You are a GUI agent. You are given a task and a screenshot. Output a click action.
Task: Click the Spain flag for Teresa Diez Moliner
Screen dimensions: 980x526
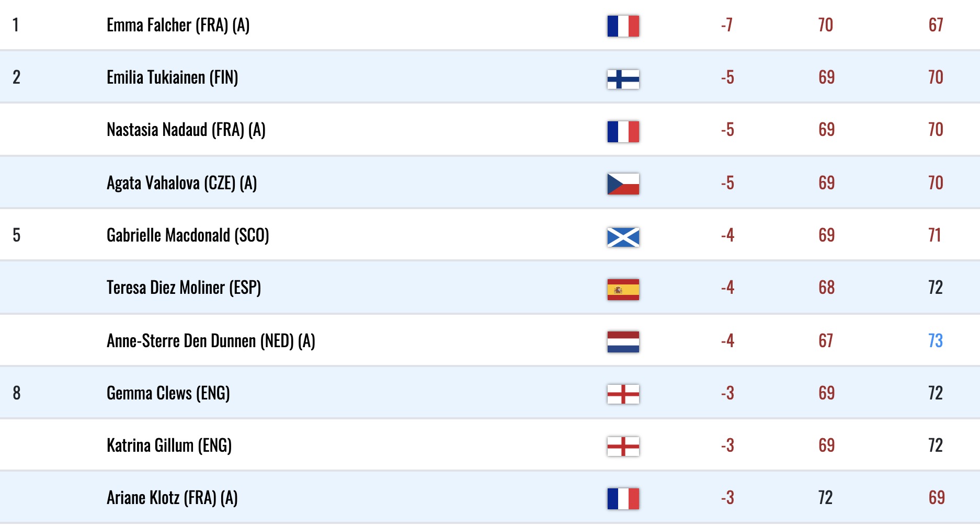pyautogui.click(x=623, y=289)
